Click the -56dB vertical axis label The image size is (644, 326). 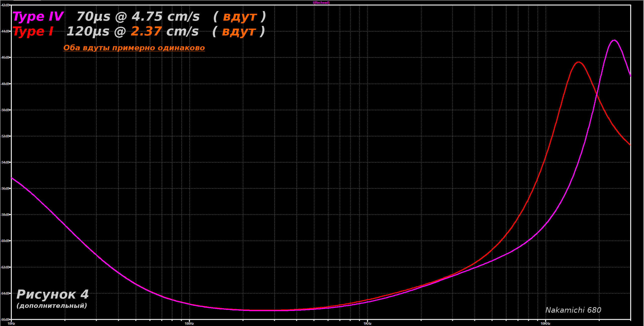coord(5,188)
